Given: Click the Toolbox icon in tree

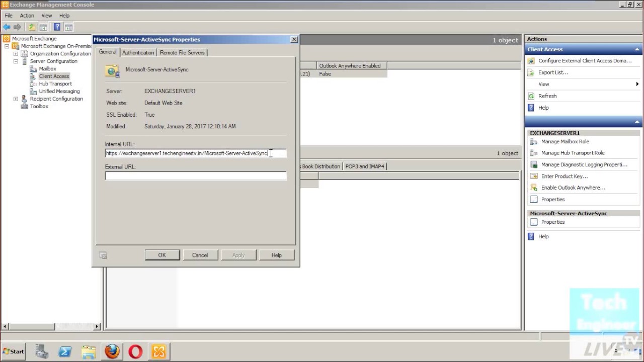Looking at the screenshot, I should (x=24, y=107).
